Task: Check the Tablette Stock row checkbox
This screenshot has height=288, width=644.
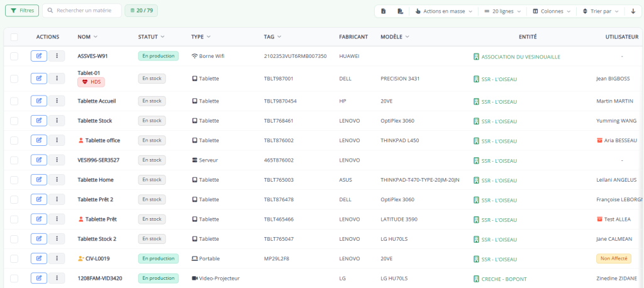Action: tap(14, 121)
